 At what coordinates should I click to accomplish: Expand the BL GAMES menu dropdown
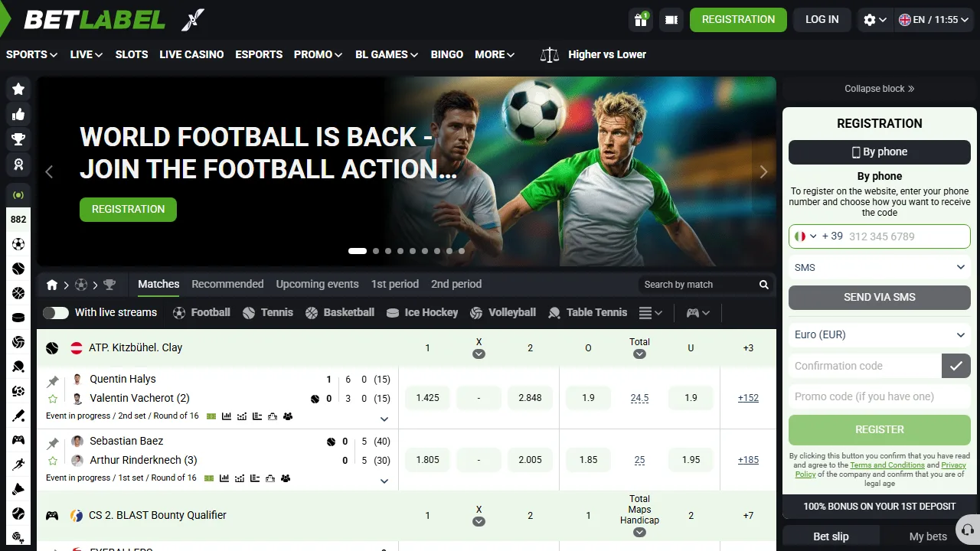387,54
